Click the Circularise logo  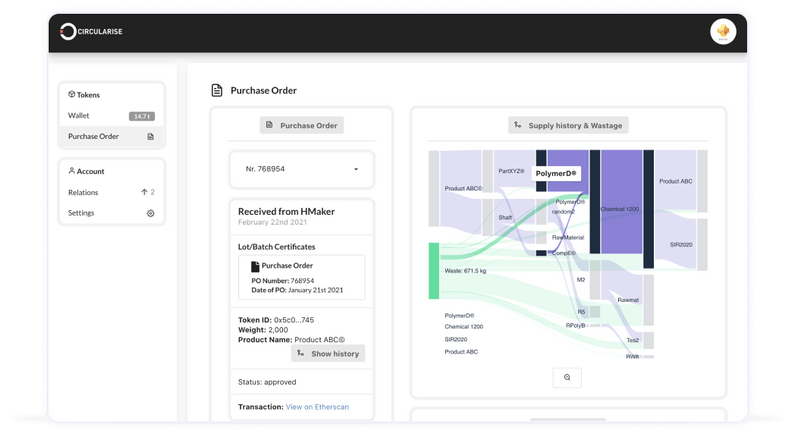click(91, 32)
